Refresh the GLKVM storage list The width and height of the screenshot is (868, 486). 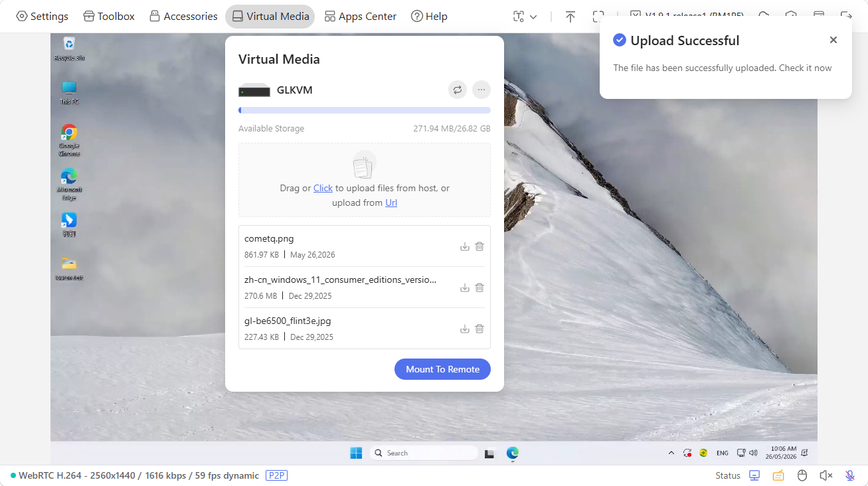458,90
